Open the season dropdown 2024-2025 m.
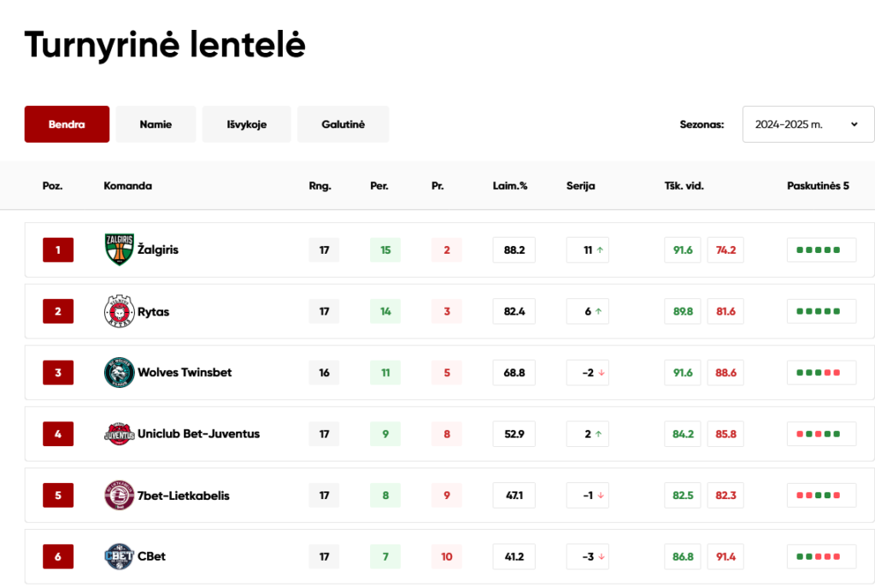The width and height of the screenshot is (875, 588). (808, 125)
